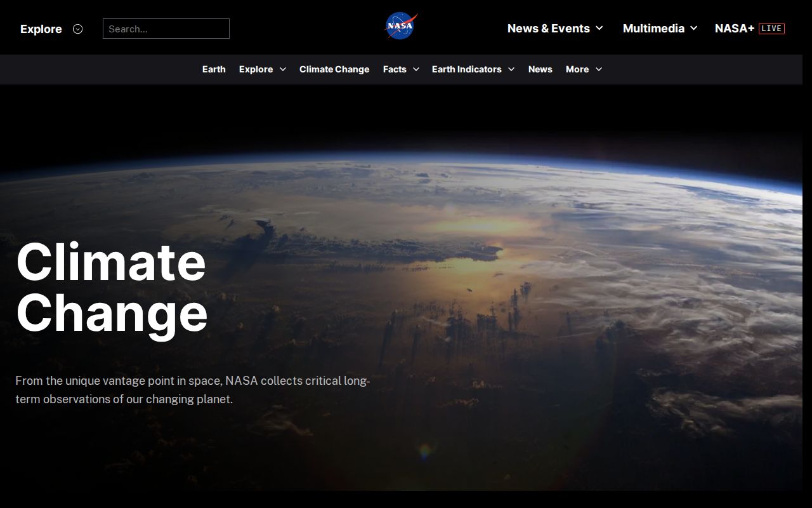Open the Facts dropdown chevron
The width and height of the screenshot is (812, 508).
416,69
